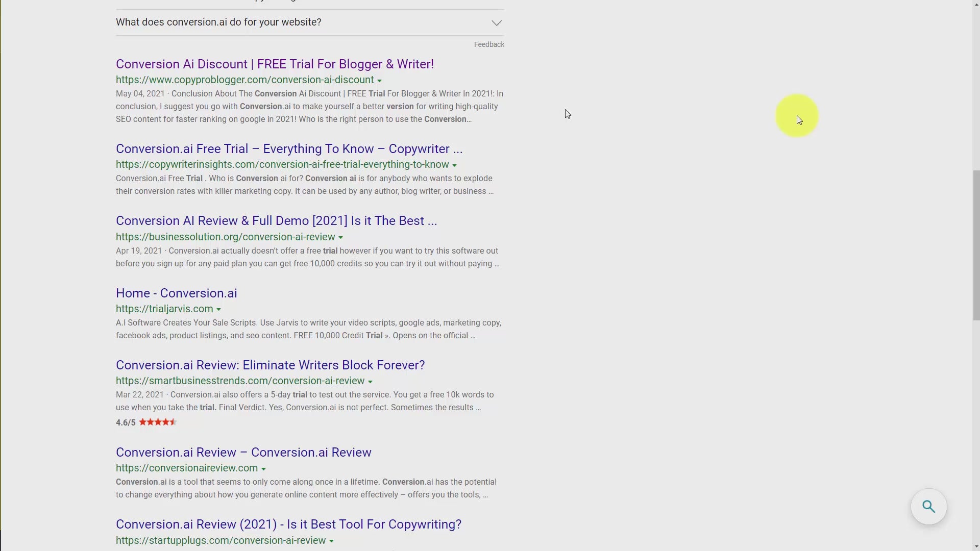The width and height of the screenshot is (980, 551).
Task: Open dropdown arrow next to trialjarvis.com
Action: click(x=218, y=310)
